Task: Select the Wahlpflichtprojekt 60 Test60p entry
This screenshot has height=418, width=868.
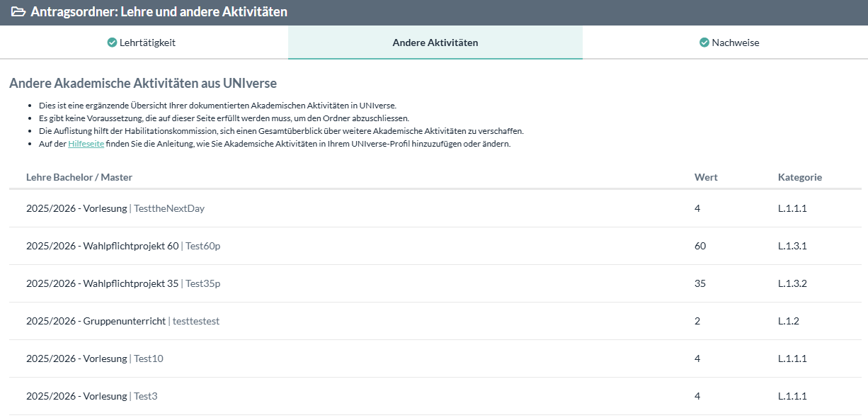Action: pyautogui.click(x=128, y=246)
